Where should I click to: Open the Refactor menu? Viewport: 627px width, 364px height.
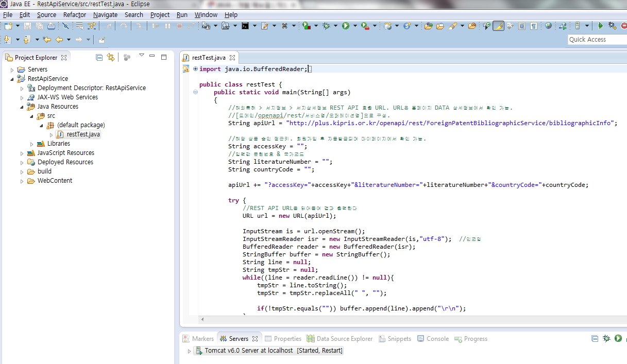(x=74, y=15)
